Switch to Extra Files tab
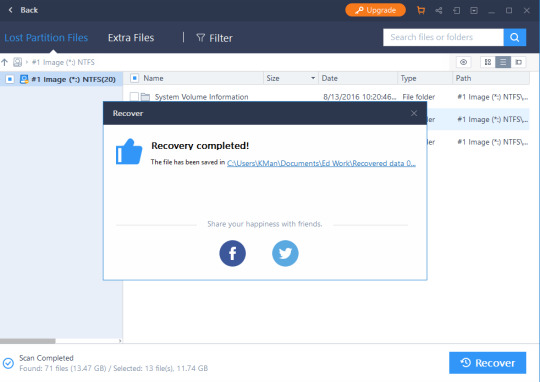Image resolution: width=540 pixels, height=382 pixels. (131, 38)
